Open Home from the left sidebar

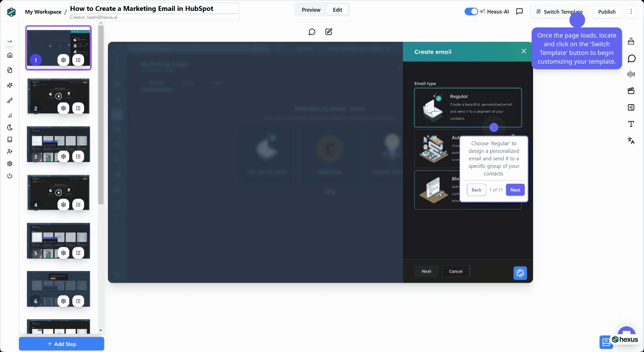[10, 55]
